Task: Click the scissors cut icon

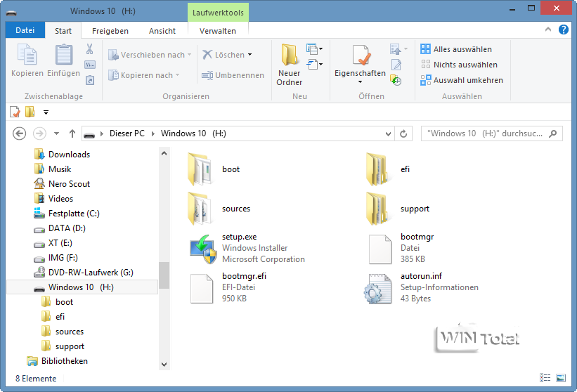Action: pyautogui.click(x=89, y=49)
